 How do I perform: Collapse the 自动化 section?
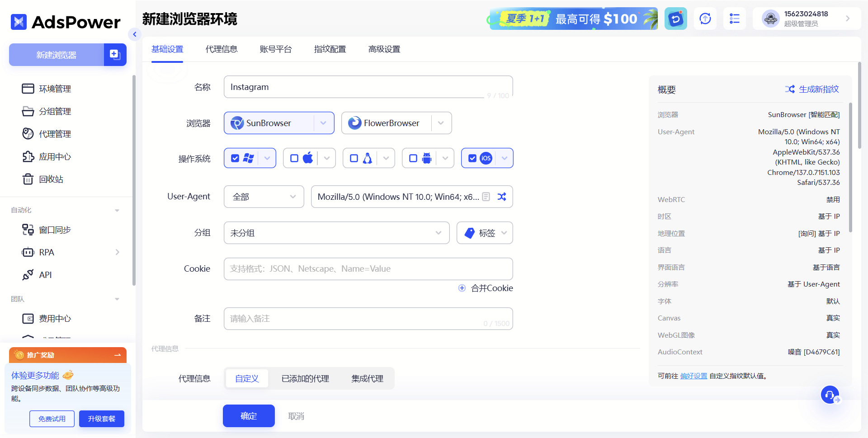coord(117,210)
